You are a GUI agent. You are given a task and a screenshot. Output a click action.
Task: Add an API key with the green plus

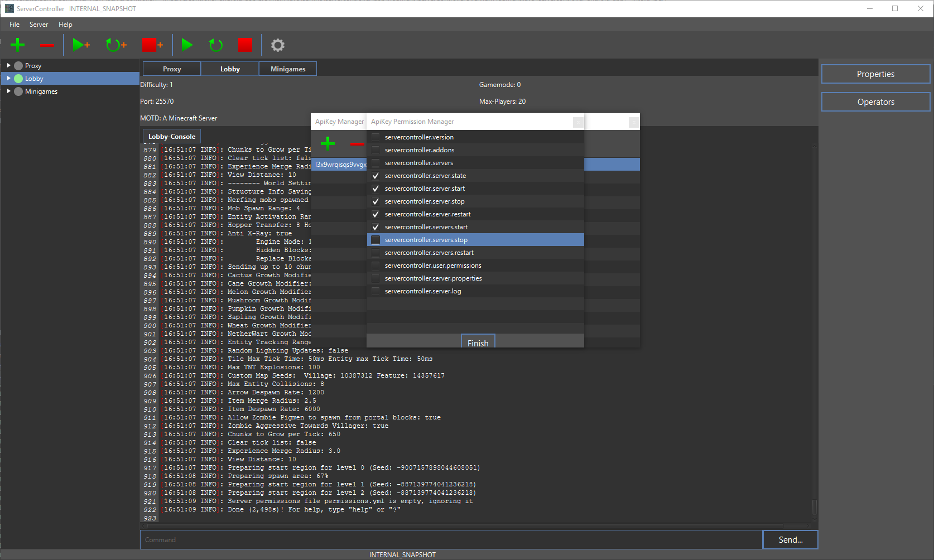pyautogui.click(x=328, y=144)
